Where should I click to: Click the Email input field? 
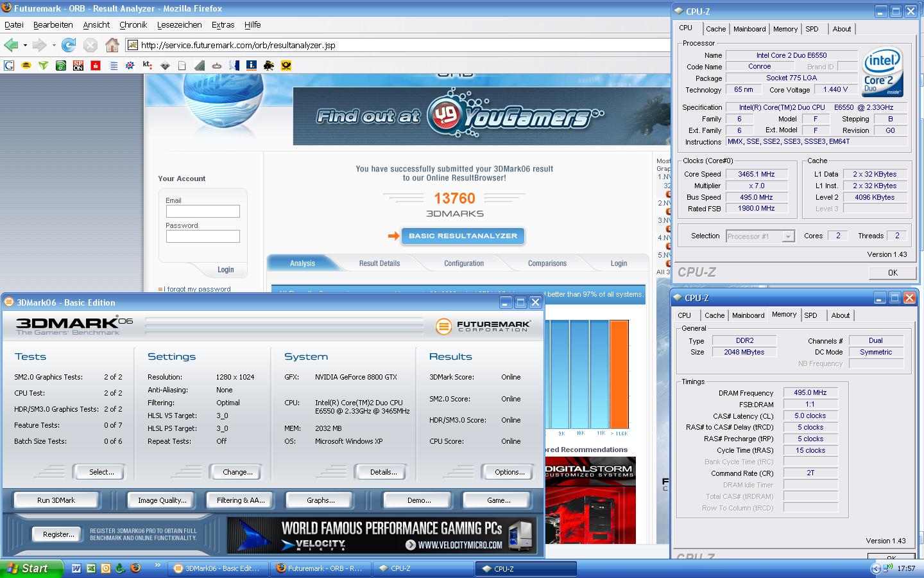[x=203, y=211]
